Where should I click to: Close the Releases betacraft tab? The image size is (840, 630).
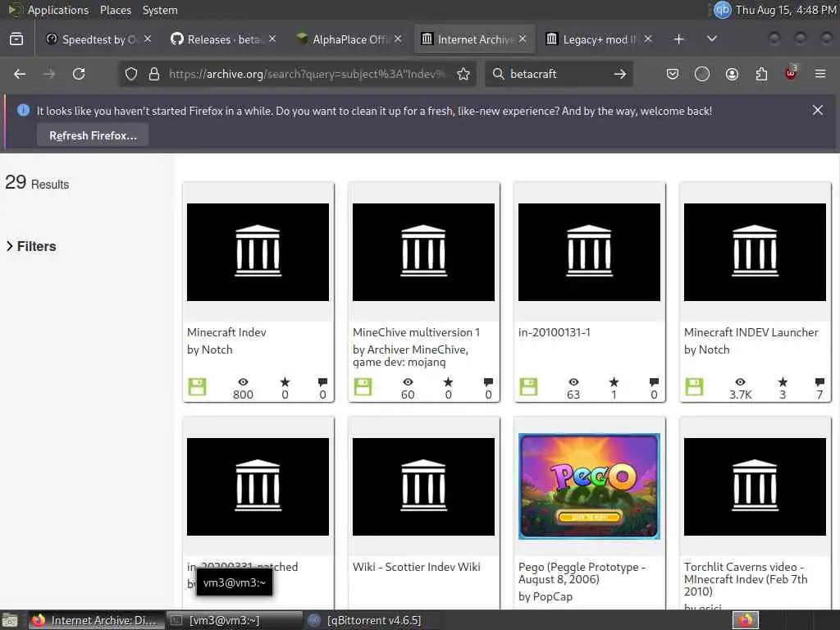click(x=272, y=39)
